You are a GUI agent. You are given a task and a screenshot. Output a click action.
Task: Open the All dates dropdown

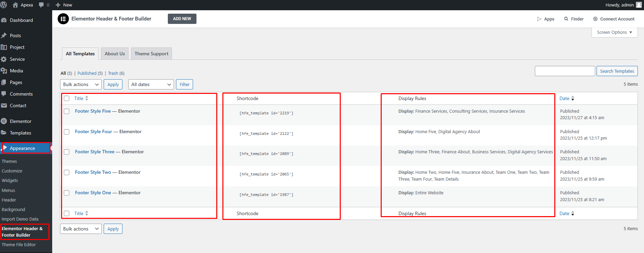coord(151,84)
